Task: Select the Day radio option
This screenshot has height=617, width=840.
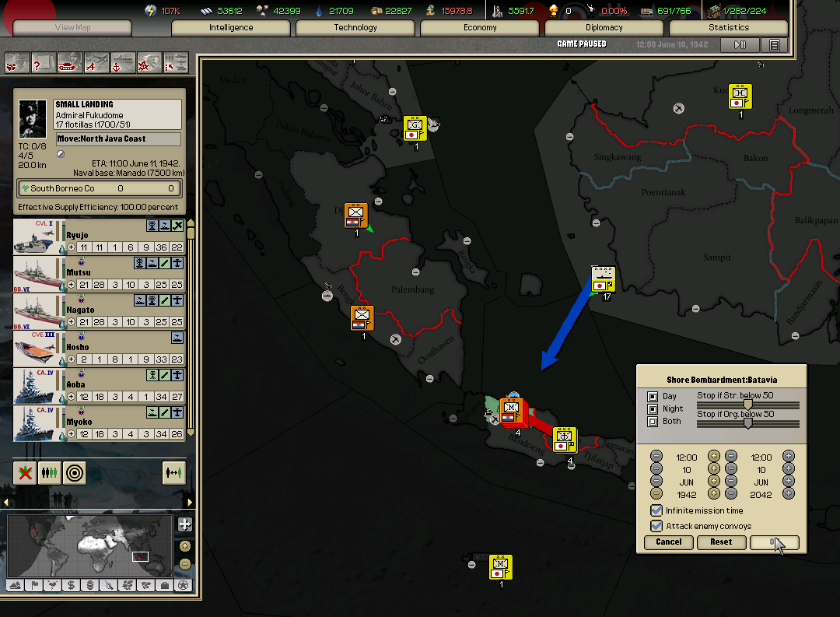Action: [653, 397]
